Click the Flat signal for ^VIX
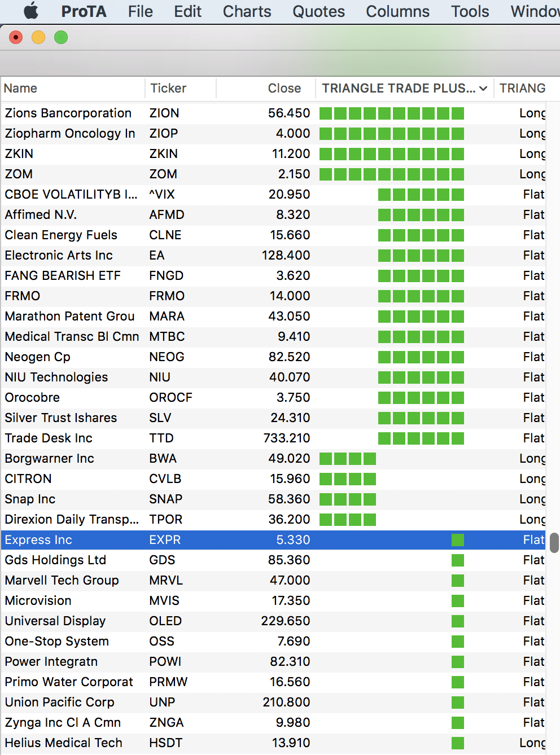 [533, 194]
